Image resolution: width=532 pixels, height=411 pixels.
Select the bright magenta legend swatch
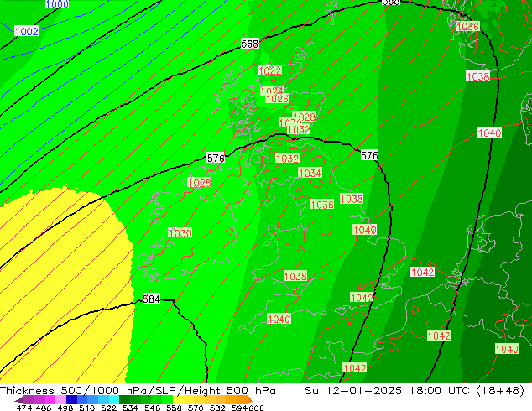point(50,399)
